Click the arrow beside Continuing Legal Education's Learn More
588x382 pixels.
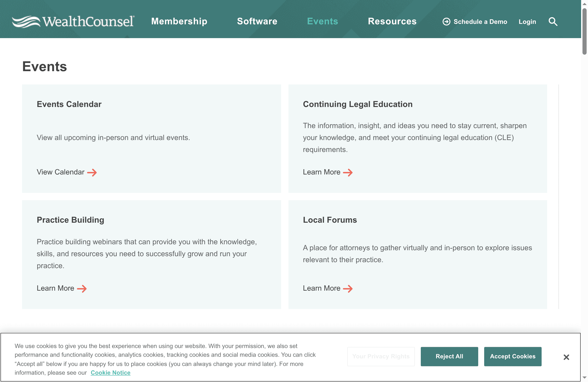point(348,172)
